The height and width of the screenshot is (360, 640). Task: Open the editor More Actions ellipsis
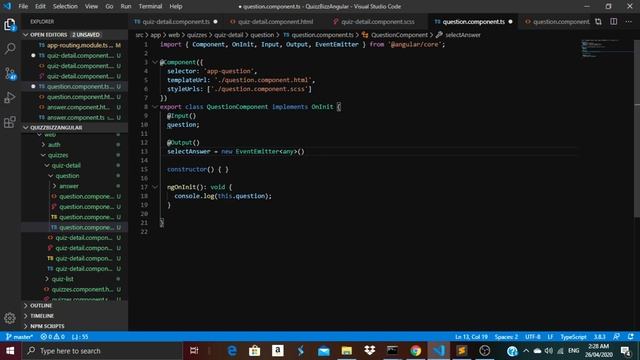[629, 22]
